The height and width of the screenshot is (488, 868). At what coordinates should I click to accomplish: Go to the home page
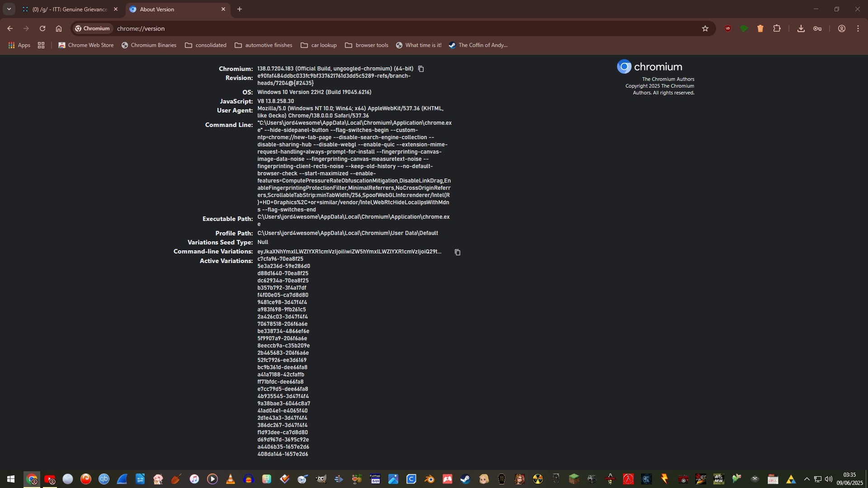[x=59, y=28]
